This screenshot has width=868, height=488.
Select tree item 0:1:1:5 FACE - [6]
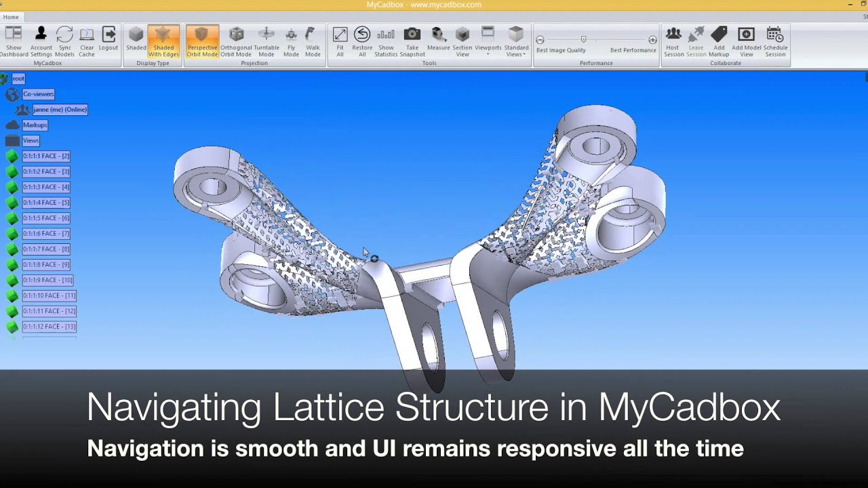click(46, 218)
